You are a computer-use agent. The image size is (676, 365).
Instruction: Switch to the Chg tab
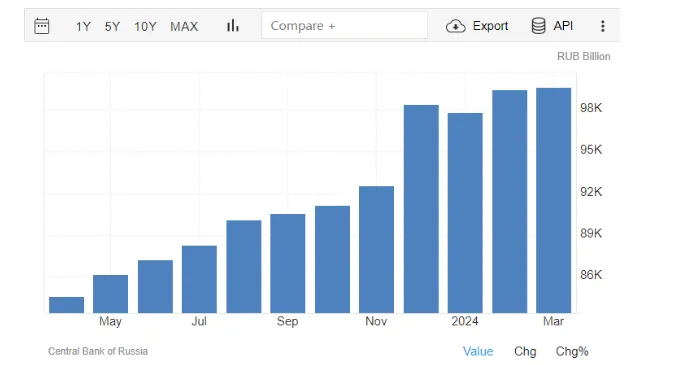[525, 351]
